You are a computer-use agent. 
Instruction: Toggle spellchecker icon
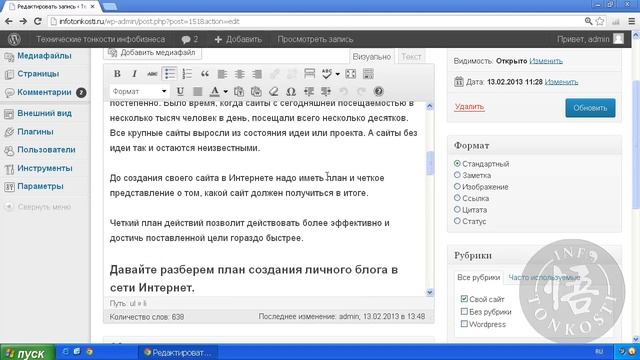pos(327,74)
